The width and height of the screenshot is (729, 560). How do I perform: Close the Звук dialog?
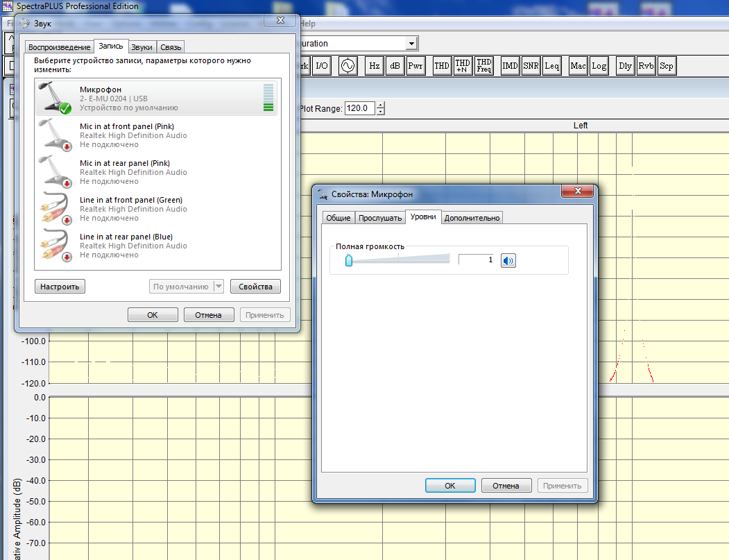coord(280,20)
